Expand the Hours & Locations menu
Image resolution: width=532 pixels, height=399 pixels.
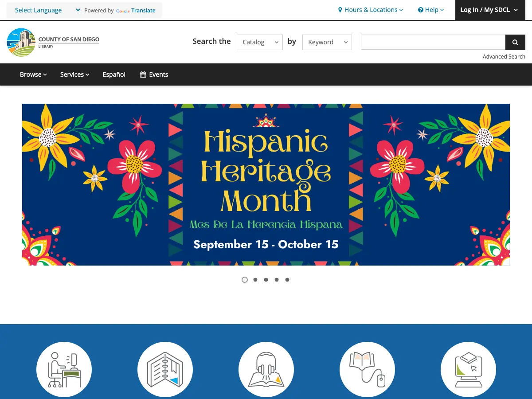click(371, 10)
